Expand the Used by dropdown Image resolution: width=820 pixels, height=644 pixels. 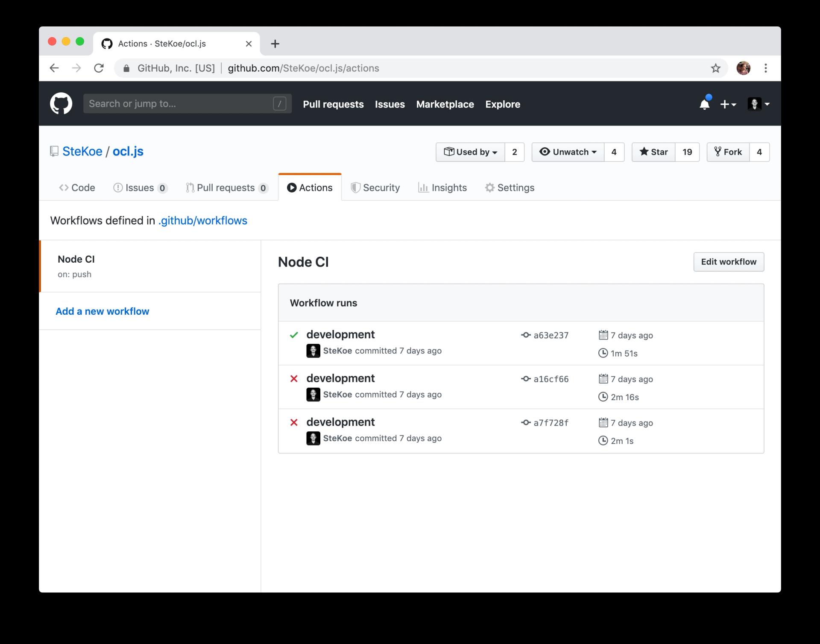(x=470, y=152)
